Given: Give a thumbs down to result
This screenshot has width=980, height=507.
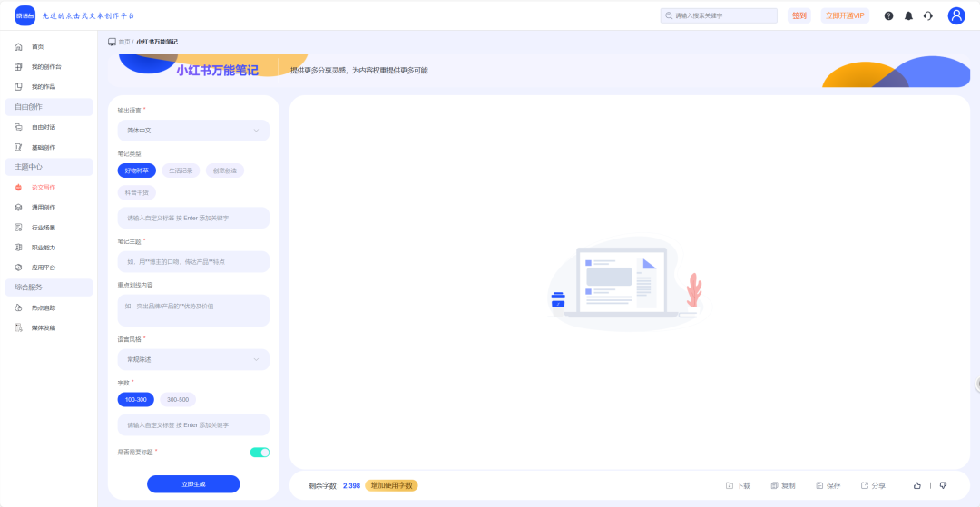Looking at the screenshot, I should coord(943,485).
